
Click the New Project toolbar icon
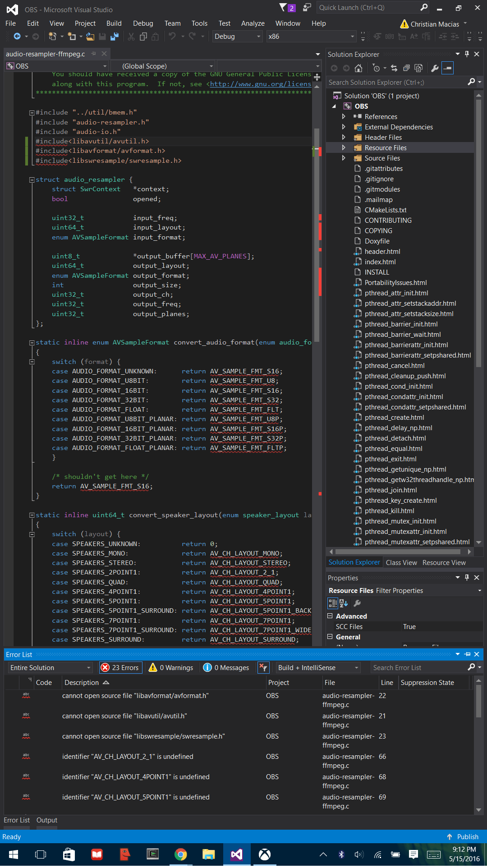(52, 37)
